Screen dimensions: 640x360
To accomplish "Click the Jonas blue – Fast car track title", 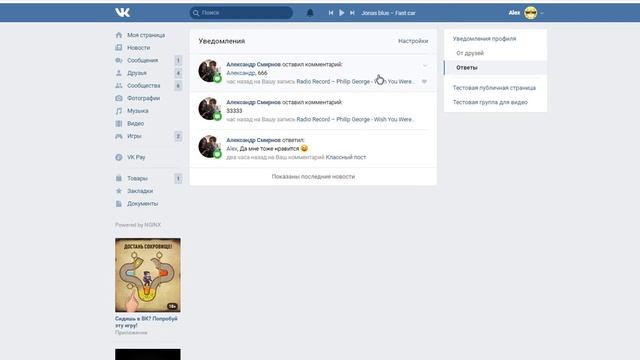I will point(388,13).
